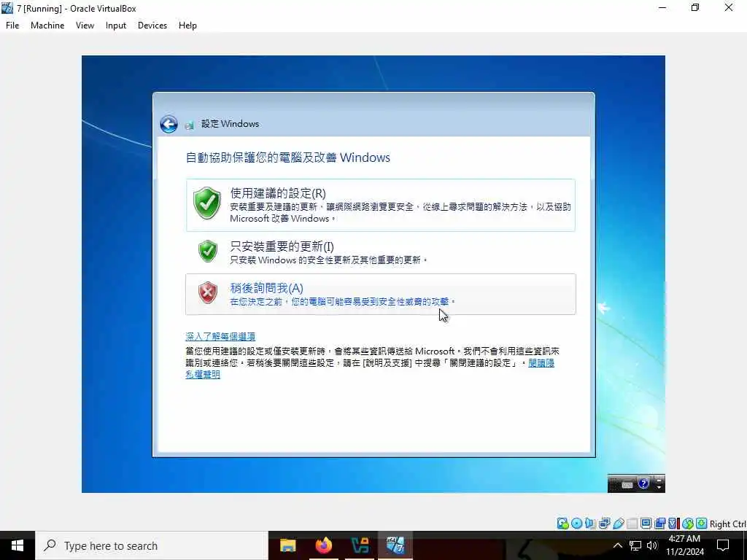Minimize the VirtualBox window
747x560 pixels.
point(662,8)
